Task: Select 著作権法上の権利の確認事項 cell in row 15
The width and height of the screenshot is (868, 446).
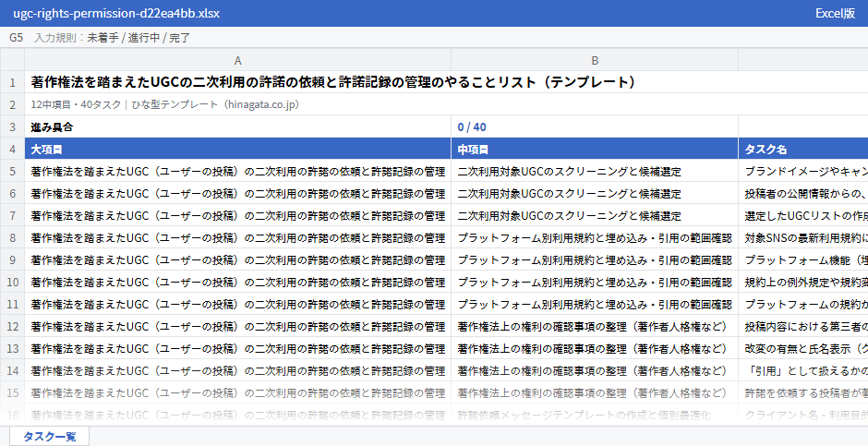Action: coord(595,392)
